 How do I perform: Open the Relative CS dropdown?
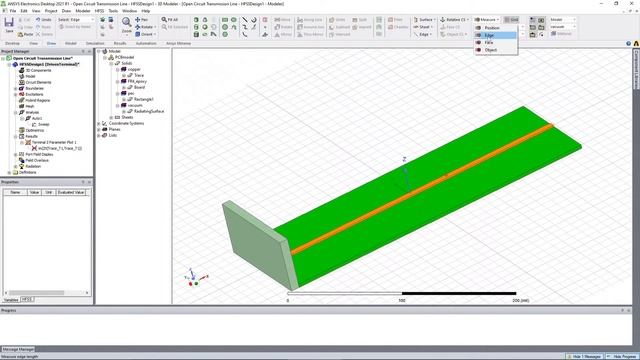click(454, 20)
